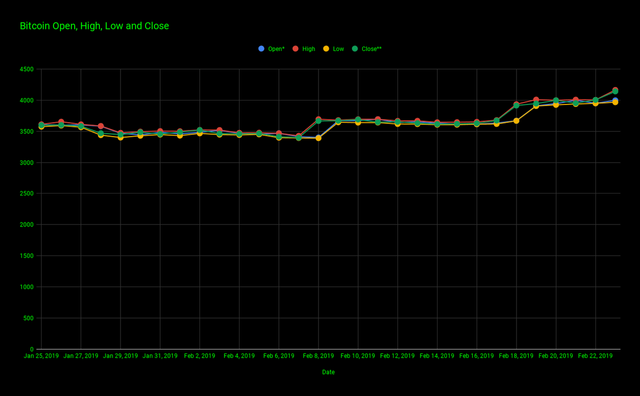Click the 4500 y-axis label
The image size is (640, 396).
click(x=27, y=69)
